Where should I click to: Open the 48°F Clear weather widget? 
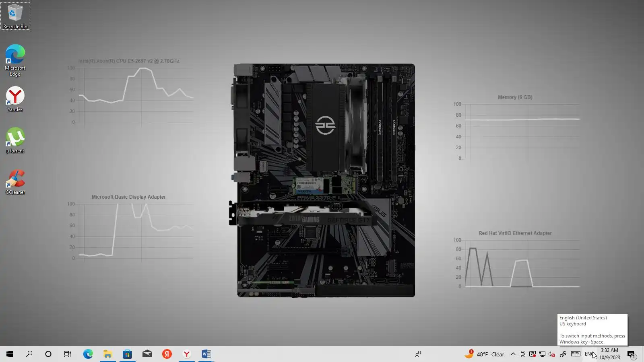click(x=484, y=354)
